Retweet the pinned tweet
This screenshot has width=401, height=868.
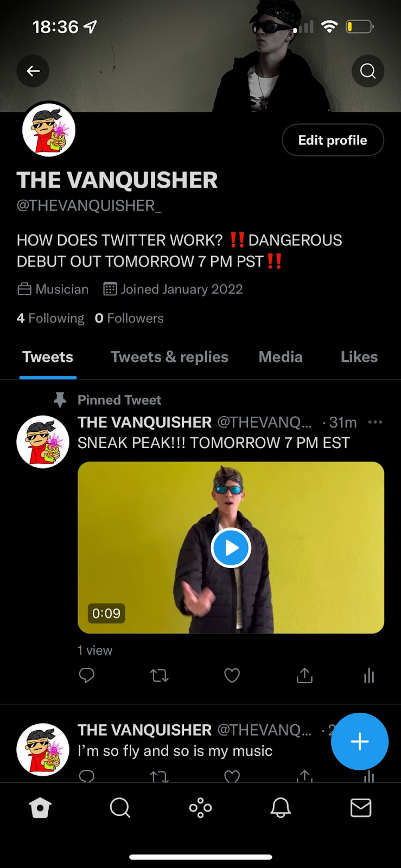tap(160, 675)
